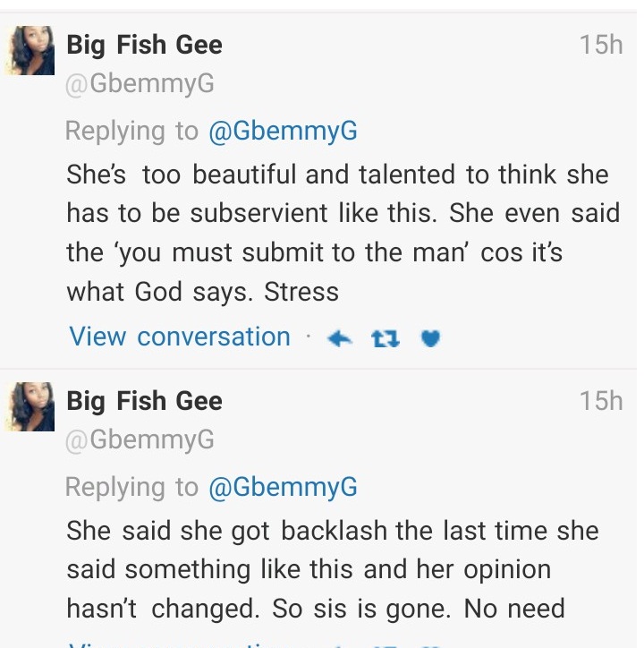Tap the cut-off reply arrow under the second tweet
Image resolution: width=644 pixels, height=648 pixels.
point(341,644)
